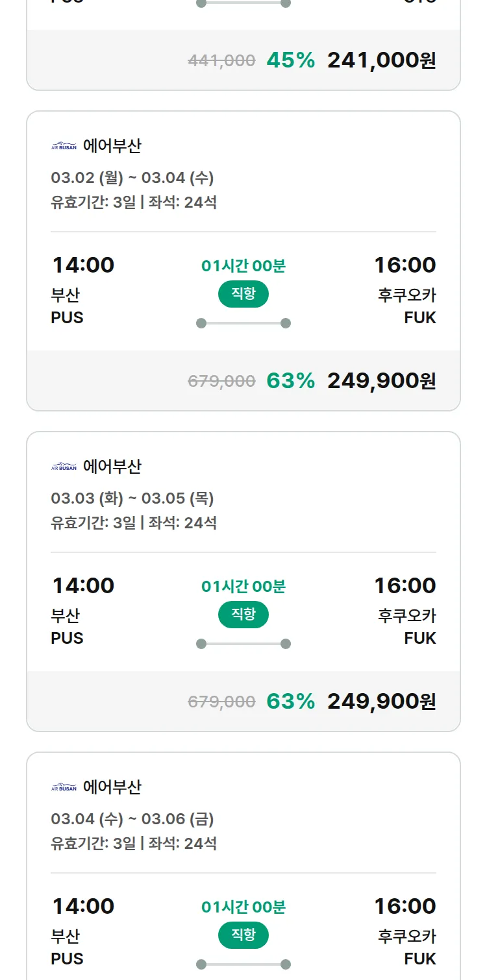Select 249,900원 price for 03.03 departure

point(381,702)
